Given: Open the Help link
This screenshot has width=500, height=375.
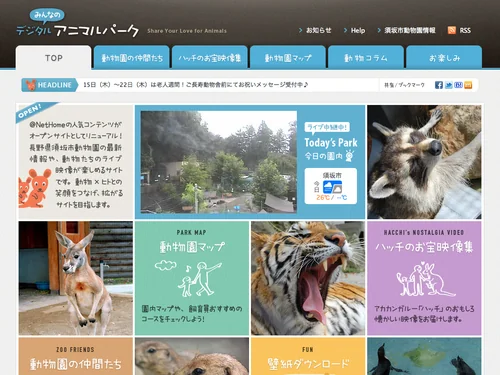Looking at the screenshot, I should [x=358, y=30].
